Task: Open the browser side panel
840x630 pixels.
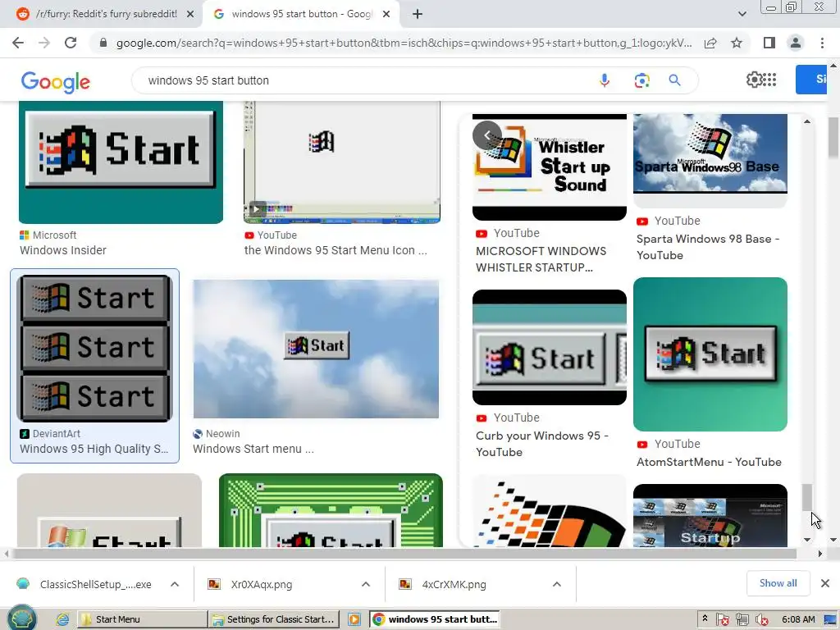Action: 769,43
